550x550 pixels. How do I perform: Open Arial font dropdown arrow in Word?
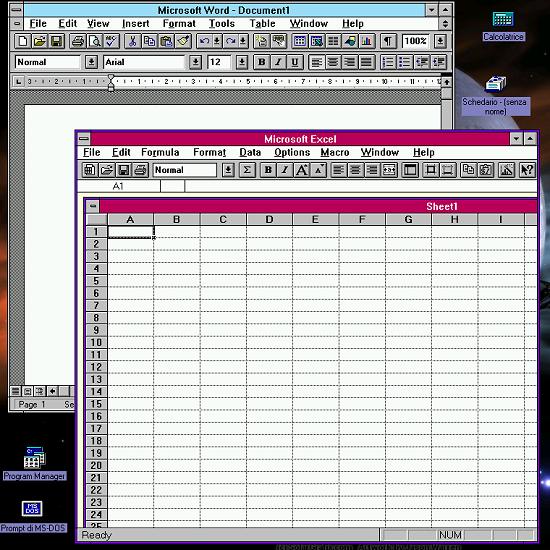pyautogui.click(x=195, y=62)
